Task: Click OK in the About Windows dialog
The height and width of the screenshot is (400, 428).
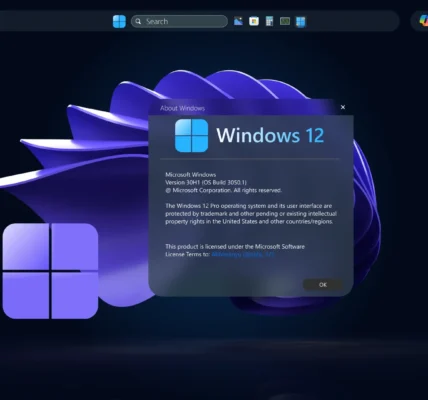Action: coord(323,285)
